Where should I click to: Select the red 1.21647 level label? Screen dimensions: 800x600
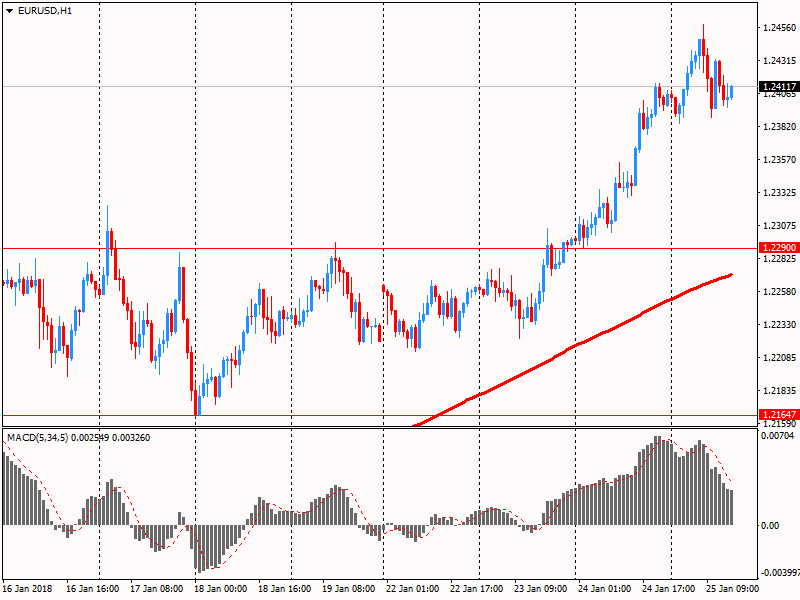pyautogui.click(x=779, y=415)
